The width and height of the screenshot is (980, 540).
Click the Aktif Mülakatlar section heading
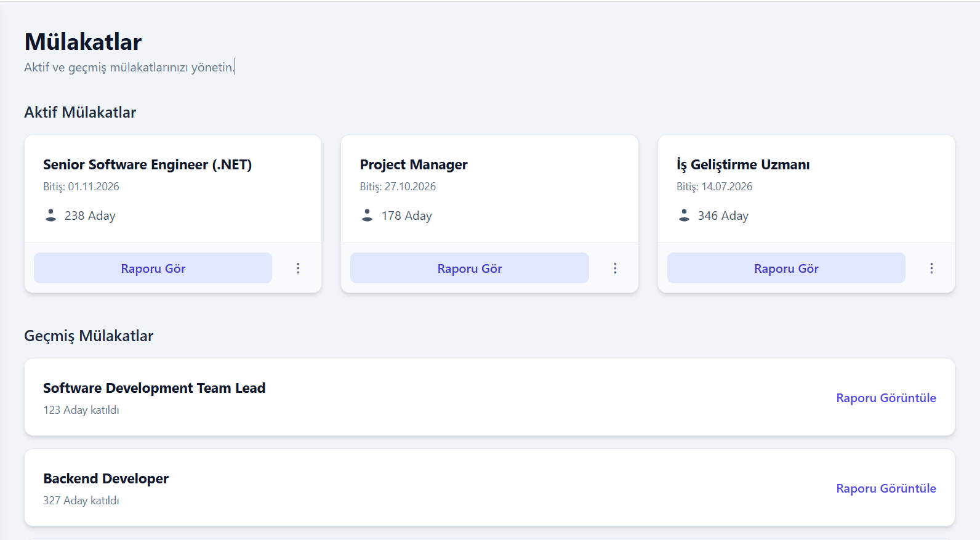[80, 112]
